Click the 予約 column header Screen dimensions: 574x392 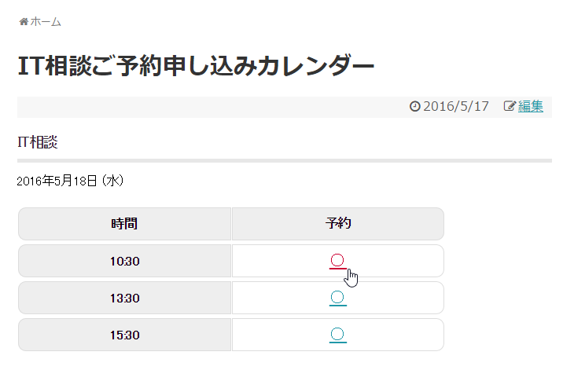tap(338, 224)
